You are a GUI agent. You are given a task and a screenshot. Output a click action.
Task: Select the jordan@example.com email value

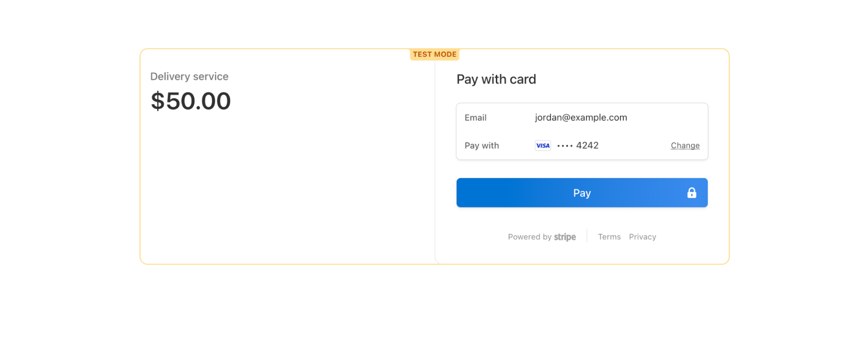pos(581,118)
